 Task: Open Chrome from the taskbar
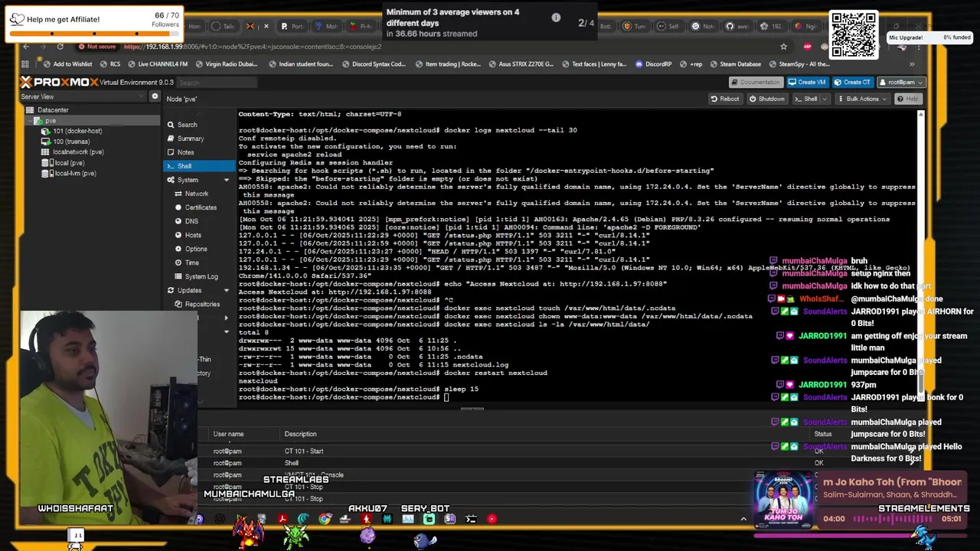click(x=325, y=519)
